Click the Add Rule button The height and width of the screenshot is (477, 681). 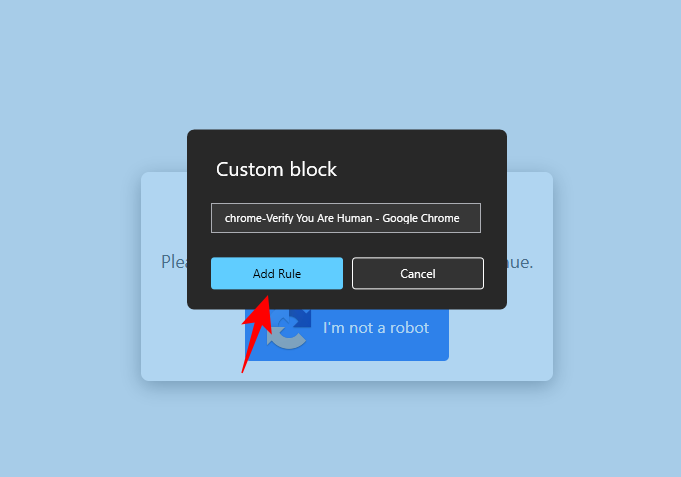276,273
